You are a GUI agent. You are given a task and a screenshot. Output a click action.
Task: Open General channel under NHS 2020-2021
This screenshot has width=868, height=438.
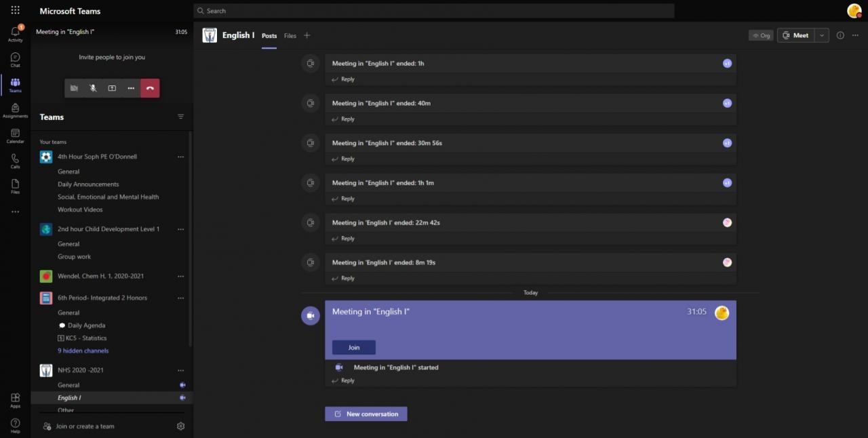68,385
